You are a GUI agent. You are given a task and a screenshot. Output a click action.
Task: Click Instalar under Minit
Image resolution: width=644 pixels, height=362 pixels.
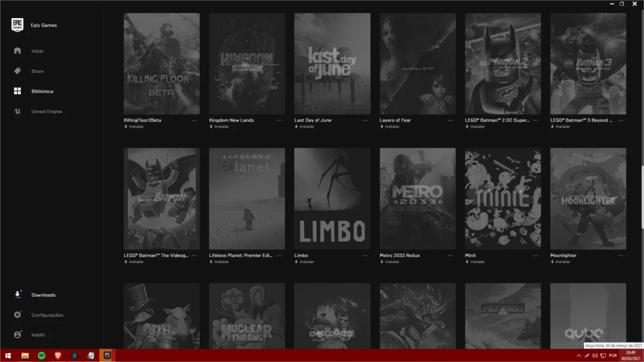click(475, 262)
